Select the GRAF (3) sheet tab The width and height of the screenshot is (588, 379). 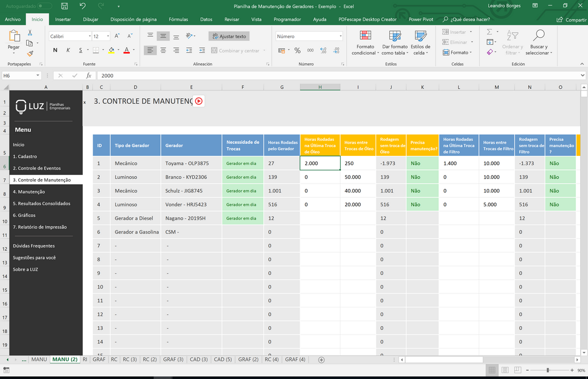[173, 360]
